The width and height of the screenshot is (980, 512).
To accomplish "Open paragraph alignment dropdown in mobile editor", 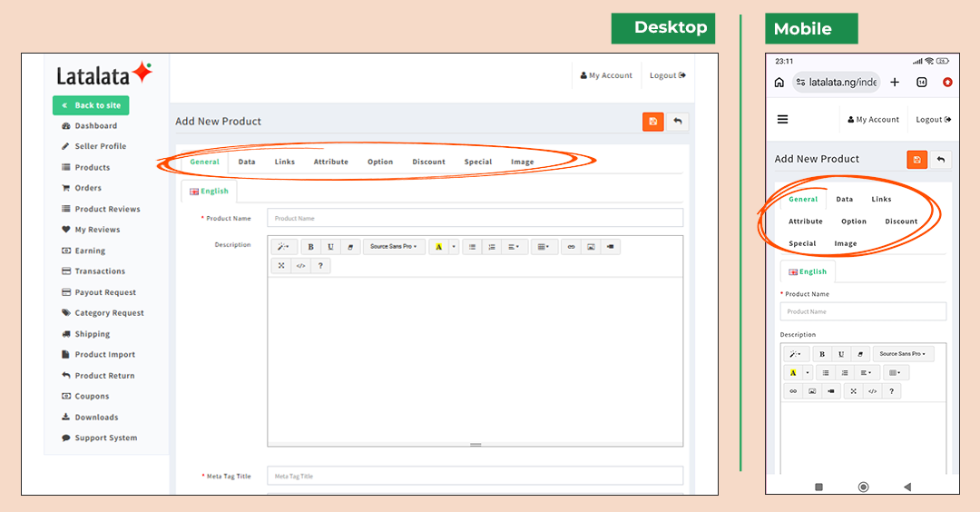I will pyautogui.click(x=866, y=372).
